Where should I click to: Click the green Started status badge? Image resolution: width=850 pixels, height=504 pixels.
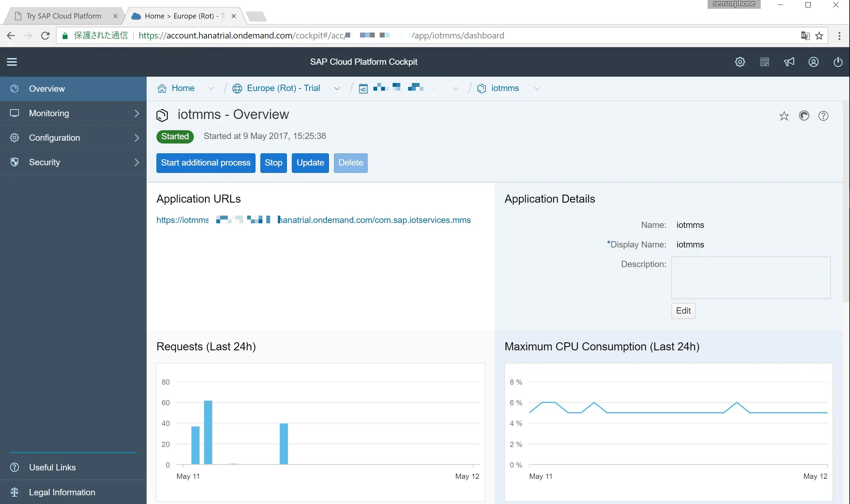tap(175, 136)
